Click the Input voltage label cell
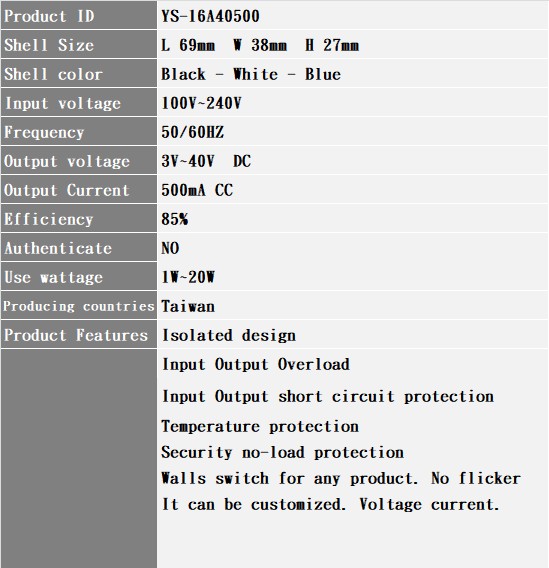The image size is (549, 568). pyautogui.click(x=79, y=103)
